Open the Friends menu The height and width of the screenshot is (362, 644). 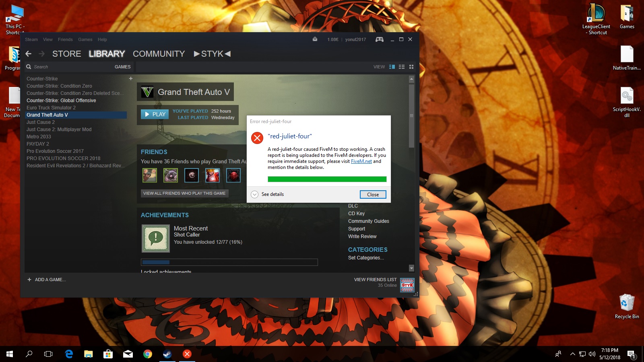tap(65, 39)
